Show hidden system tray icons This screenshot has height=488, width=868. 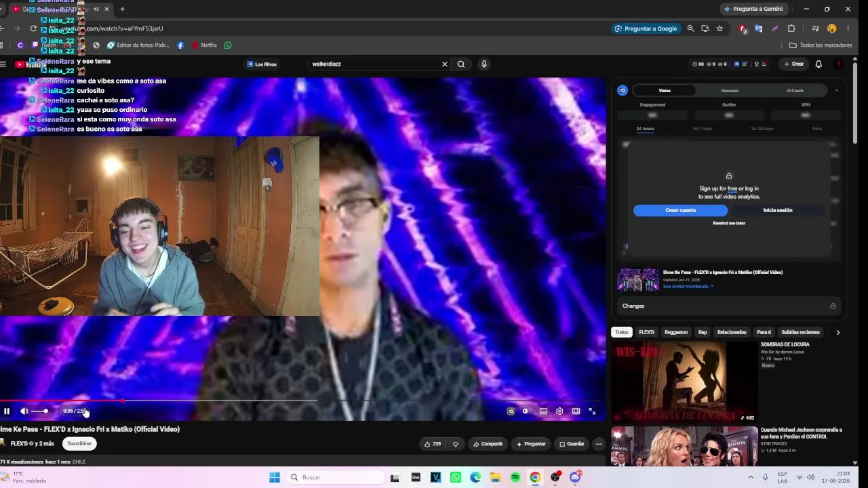750,478
